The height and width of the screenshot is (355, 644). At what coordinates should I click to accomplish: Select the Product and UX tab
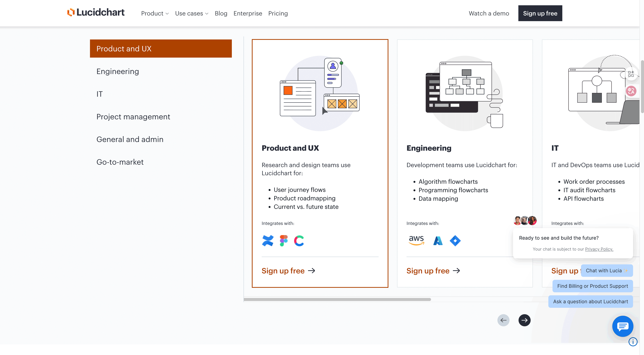click(x=161, y=49)
